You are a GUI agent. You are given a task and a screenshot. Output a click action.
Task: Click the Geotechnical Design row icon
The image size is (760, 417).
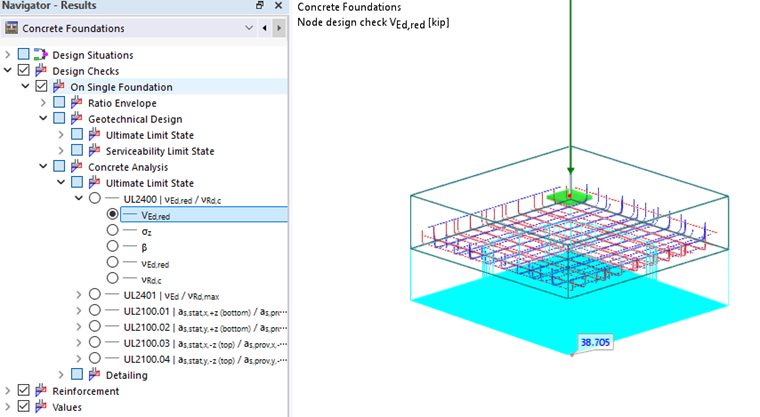pos(77,118)
